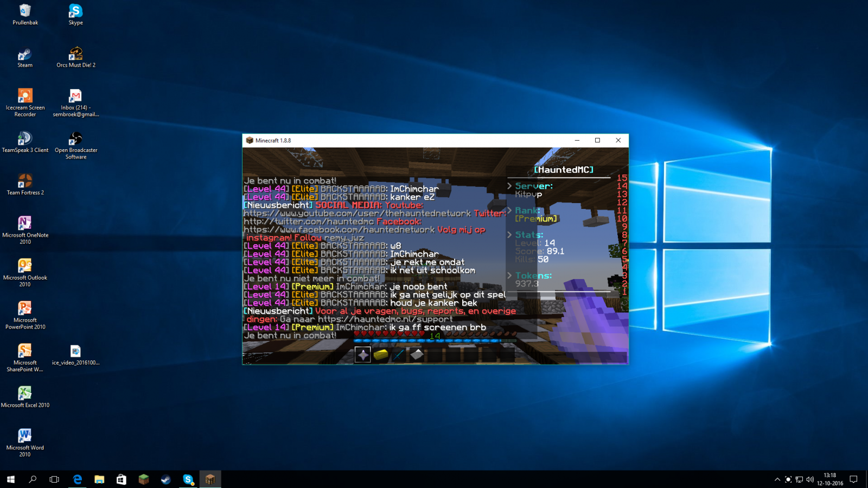Image resolution: width=868 pixels, height=488 pixels.
Task: Click the [Premium] rank value on scoreboard
Action: [536, 219]
